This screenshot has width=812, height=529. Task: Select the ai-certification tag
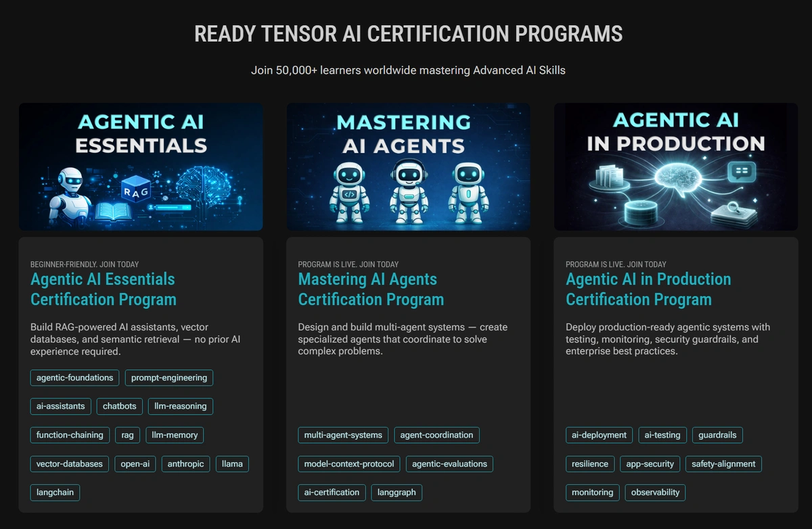pos(332,492)
